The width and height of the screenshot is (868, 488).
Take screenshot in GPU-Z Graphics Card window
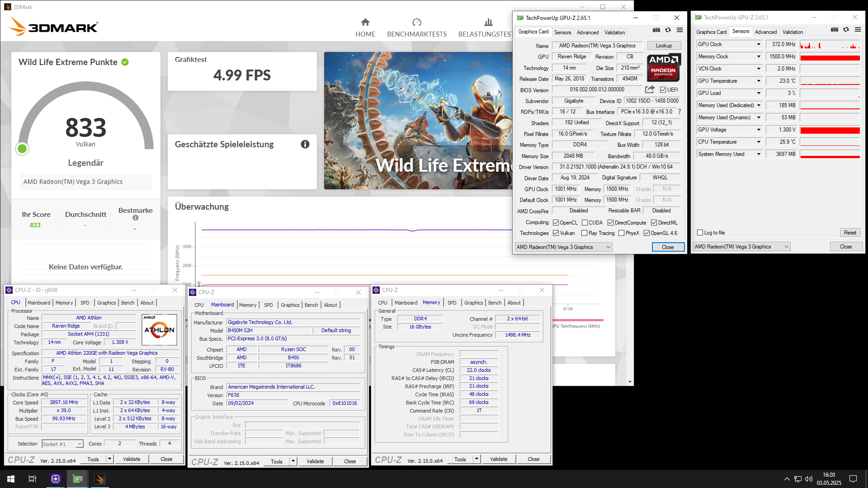[x=656, y=30]
